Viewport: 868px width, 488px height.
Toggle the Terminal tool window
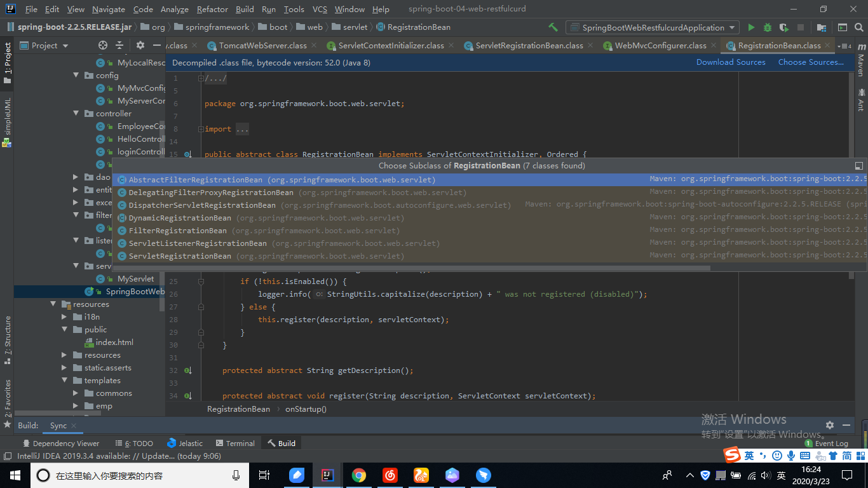click(x=235, y=444)
